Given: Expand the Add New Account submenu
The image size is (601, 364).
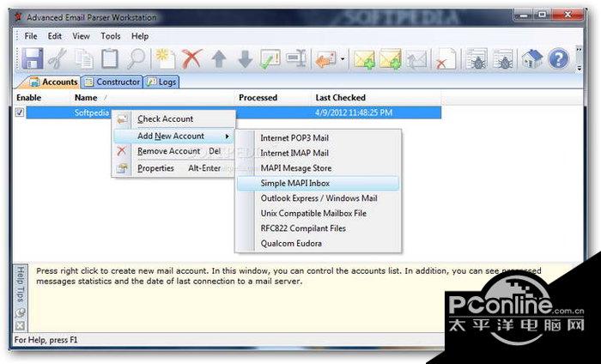Looking at the screenshot, I should tap(174, 136).
